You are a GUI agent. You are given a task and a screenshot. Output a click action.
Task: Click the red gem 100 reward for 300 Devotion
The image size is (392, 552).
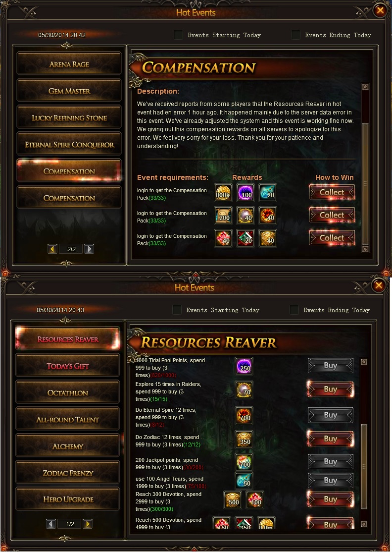[x=255, y=500]
